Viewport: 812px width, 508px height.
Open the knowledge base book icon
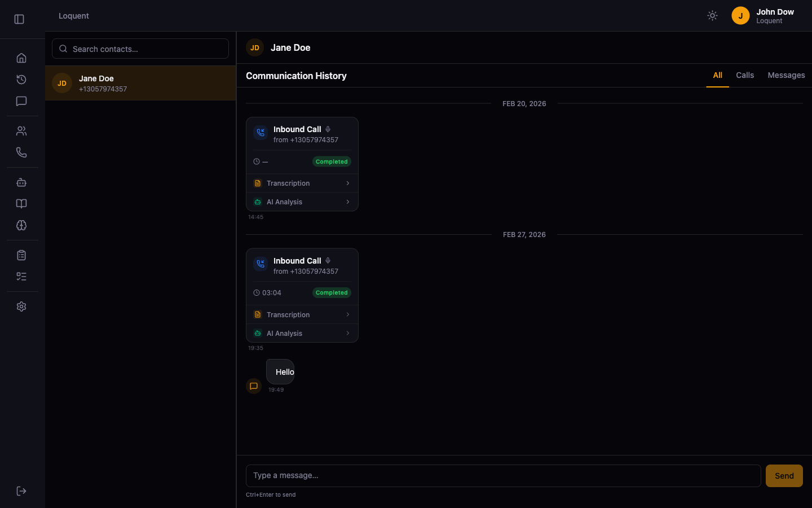click(21, 203)
